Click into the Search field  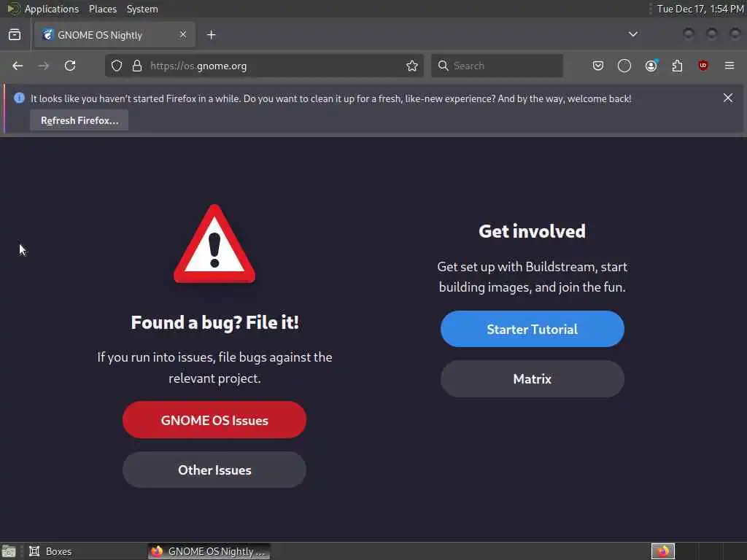[x=497, y=66]
